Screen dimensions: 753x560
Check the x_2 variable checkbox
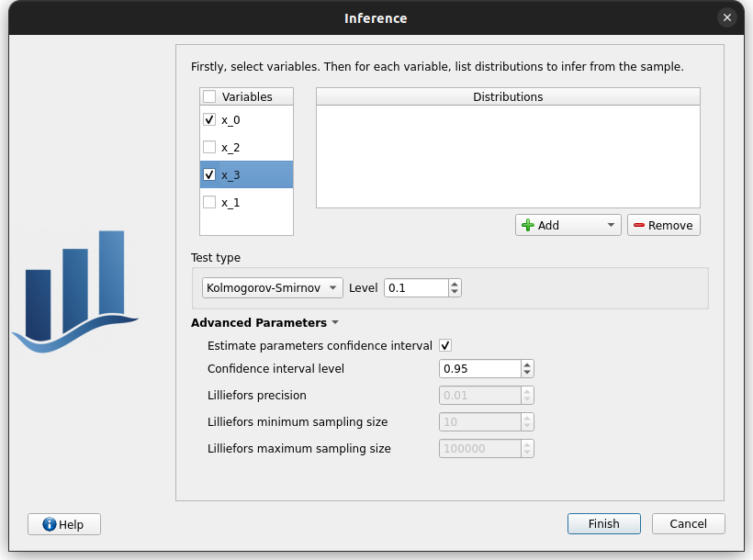click(x=209, y=147)
